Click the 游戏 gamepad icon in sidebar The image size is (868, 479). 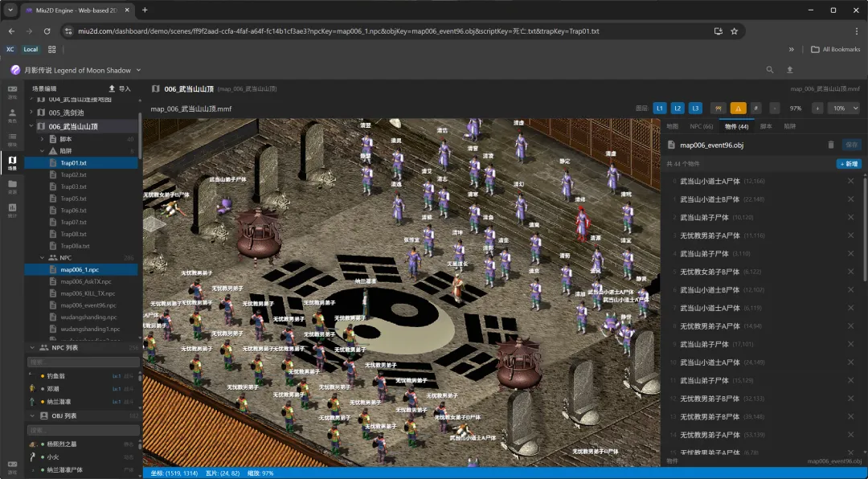click(12, 92)
